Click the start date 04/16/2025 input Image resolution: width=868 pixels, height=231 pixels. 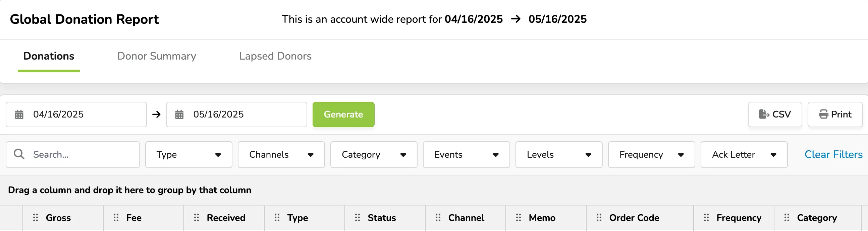[x=76, y=114]
